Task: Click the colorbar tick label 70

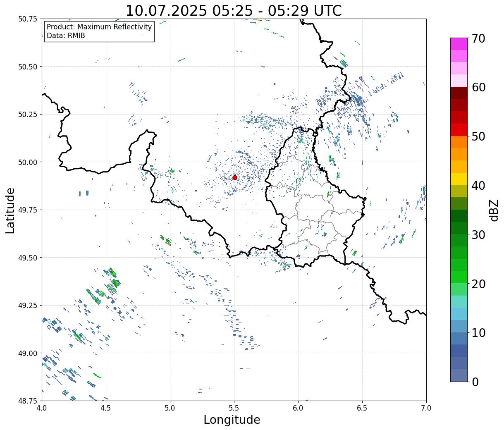Action: pos(478,38)
